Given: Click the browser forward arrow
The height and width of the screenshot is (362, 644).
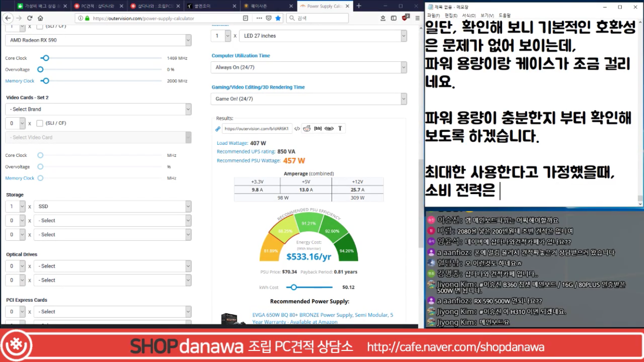Looking at the screenshot, I should (x=19, y=18).
